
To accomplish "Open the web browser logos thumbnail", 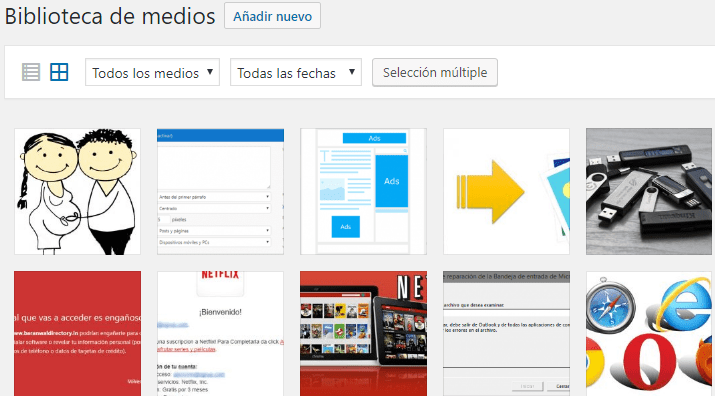I will 649,333.
